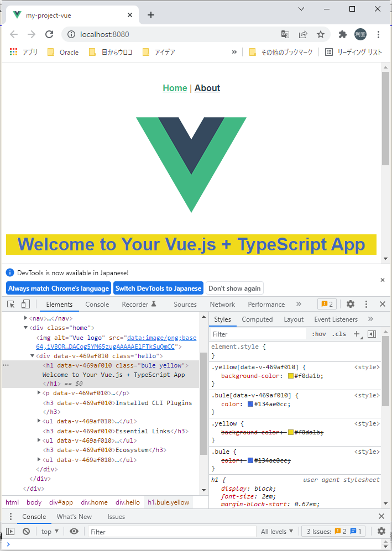Screen dimensions: 392x551
Task: Open the struck-through .yellow background-color swatch
Action: 290,432
